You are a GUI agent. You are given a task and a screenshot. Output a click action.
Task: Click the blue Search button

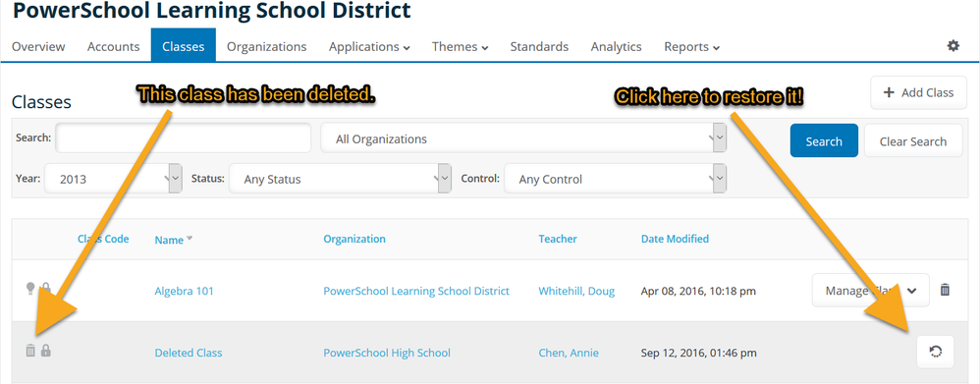[x=824, y=140]
